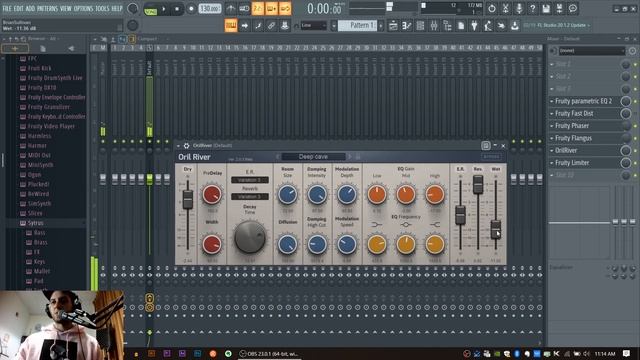Open the TOOLS menu
The image size is (640, 360).
tap(102, 8)
